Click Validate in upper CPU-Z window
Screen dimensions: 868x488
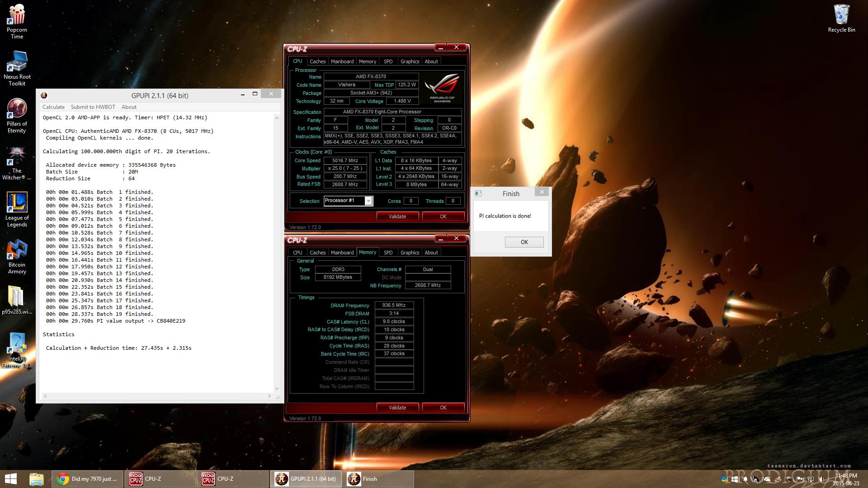point(397,216)
